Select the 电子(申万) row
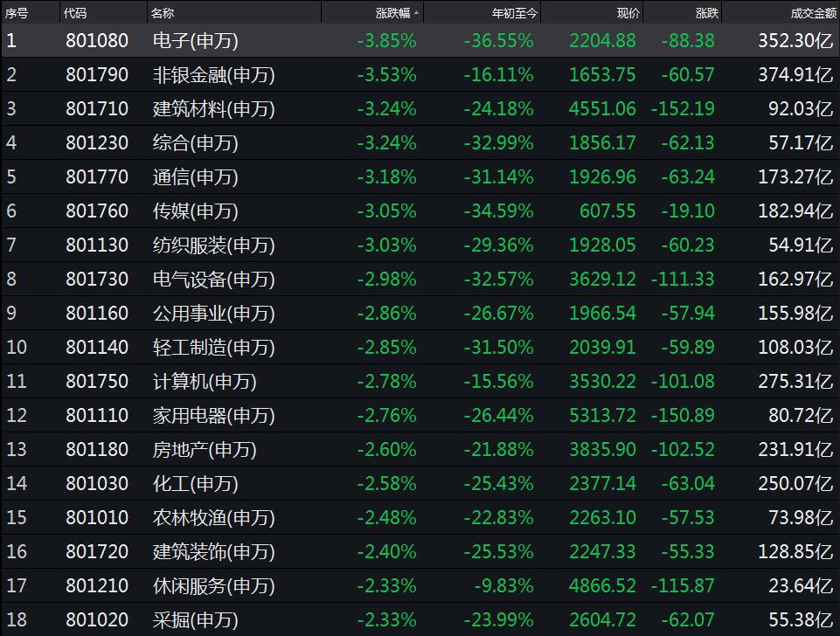This screenshot has width=840, height=636. [x=420, y=41]
